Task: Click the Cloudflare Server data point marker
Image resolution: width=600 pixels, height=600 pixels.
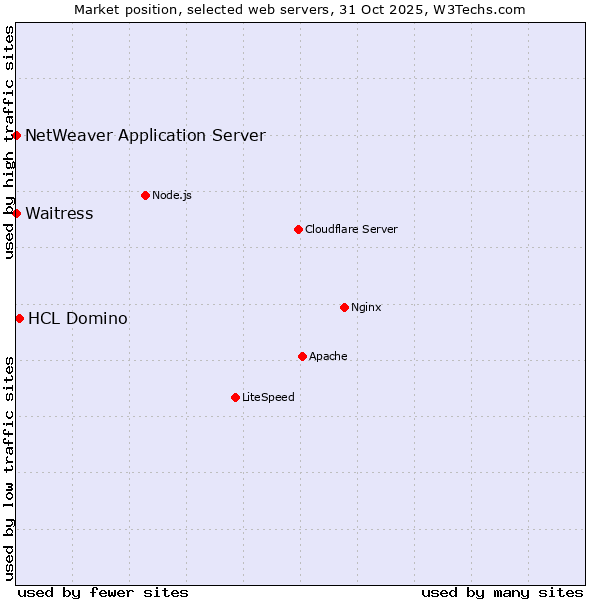Action: 298,229
